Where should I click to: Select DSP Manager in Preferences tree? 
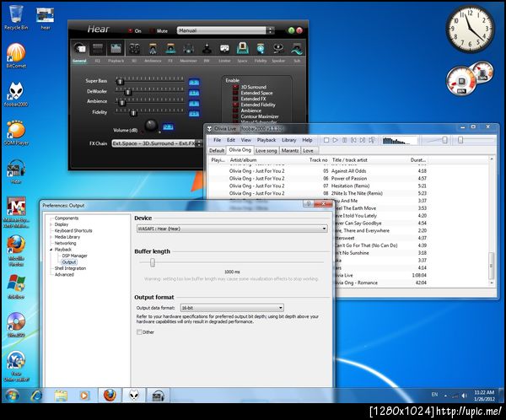point(74,256)
